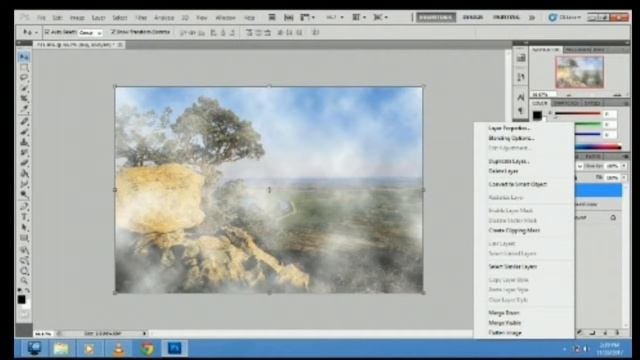Image resolution: width=640 pixels, height=360 pixels.
Task: Select the Shape tool
Action: 24,238
